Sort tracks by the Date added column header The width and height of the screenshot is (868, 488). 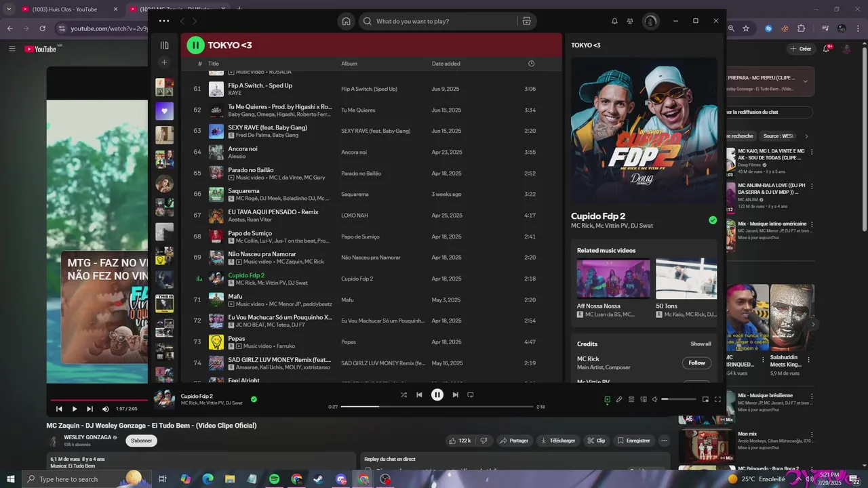(x=446, y=64)
